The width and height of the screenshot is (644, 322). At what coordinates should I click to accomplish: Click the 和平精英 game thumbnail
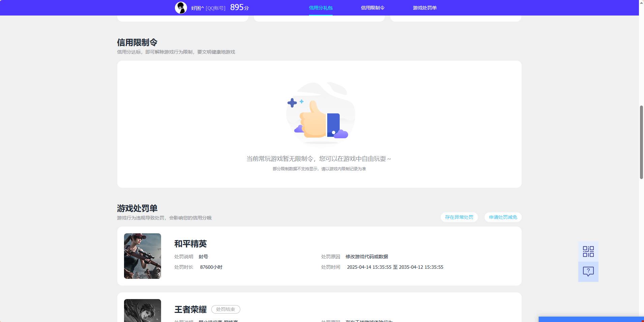pyautogui.click(x=143, y=256)
